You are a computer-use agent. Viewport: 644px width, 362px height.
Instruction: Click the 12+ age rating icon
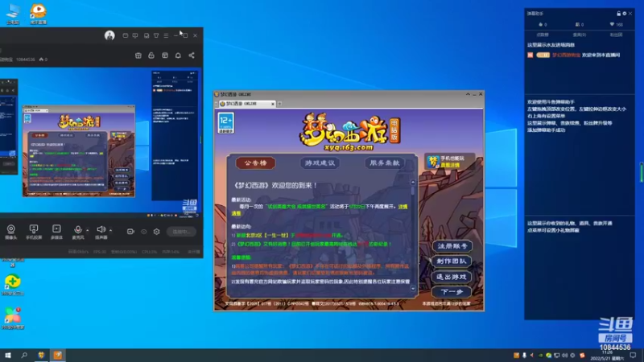[226, 123]
